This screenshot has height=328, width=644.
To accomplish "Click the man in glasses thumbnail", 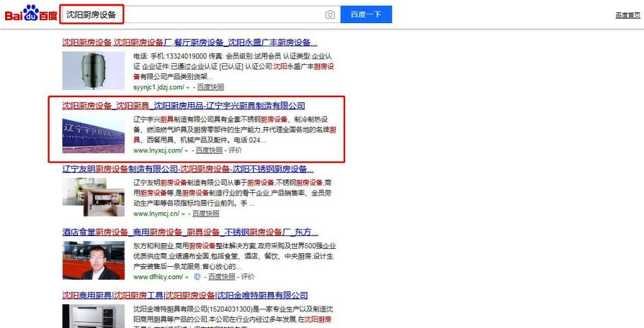I will (x=93, y=260).
